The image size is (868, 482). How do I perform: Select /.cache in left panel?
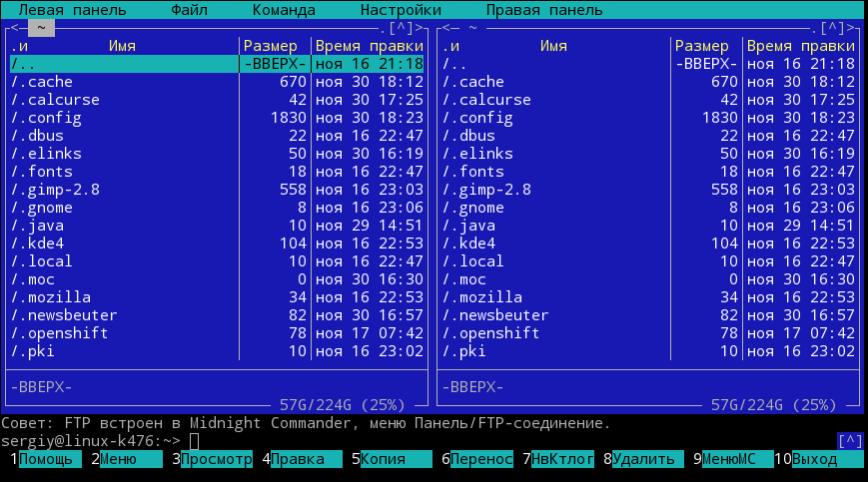[217, 82]
